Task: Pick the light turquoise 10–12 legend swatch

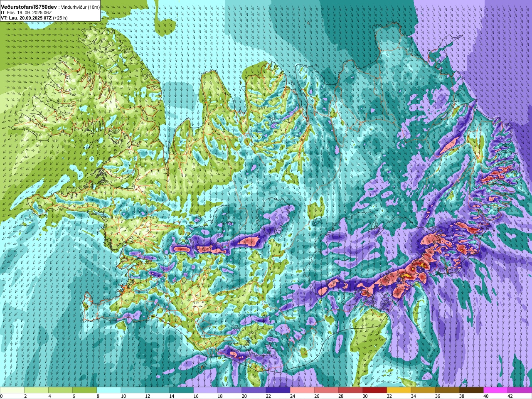Action: (133, 390)
